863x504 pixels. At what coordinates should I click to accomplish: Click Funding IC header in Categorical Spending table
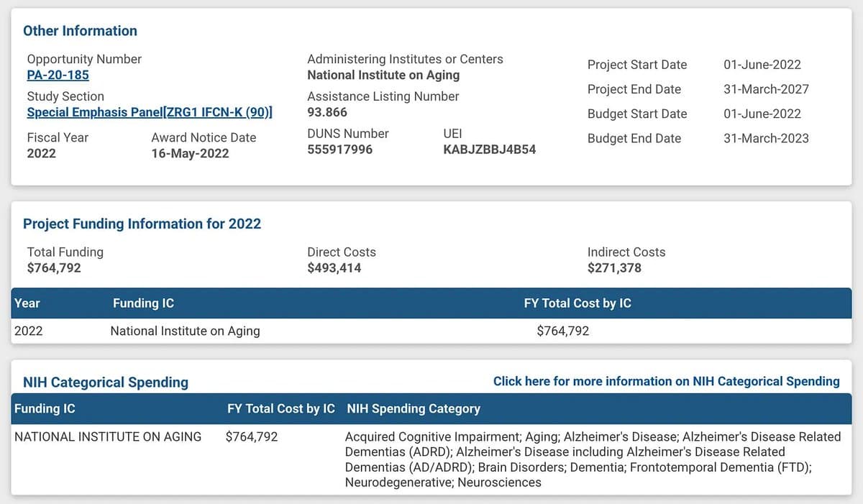pos(45,408)
